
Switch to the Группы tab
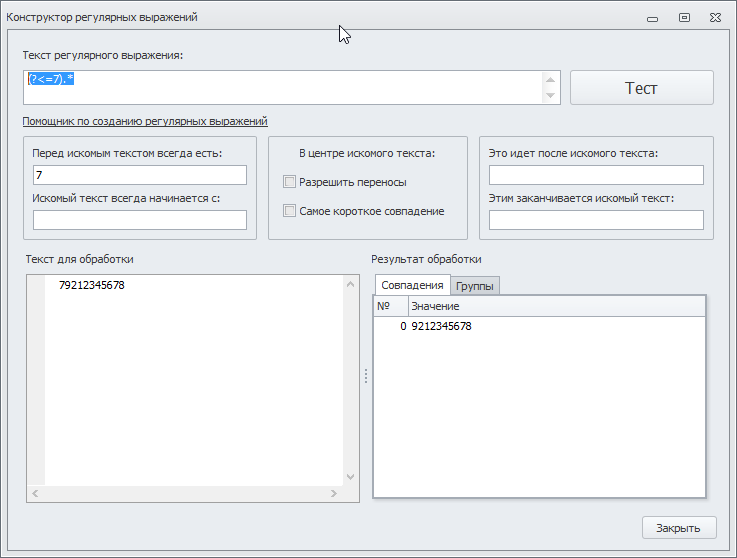(x=475, y=286)
